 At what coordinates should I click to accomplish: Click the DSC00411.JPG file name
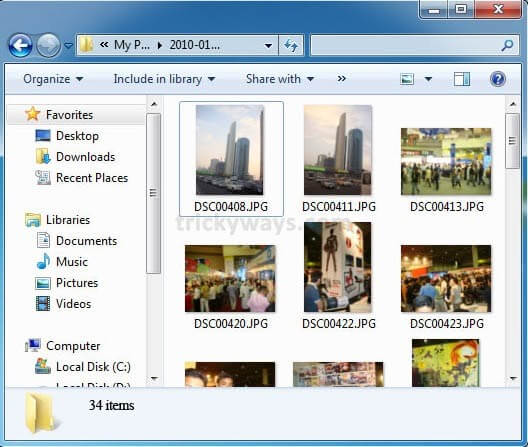[x=339, y=206]
